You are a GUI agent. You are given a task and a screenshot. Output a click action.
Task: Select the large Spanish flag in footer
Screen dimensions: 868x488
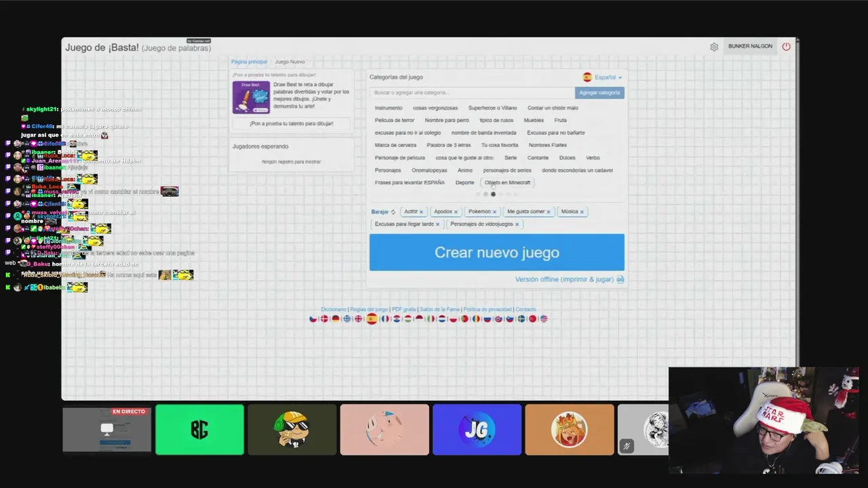point(372,319)
